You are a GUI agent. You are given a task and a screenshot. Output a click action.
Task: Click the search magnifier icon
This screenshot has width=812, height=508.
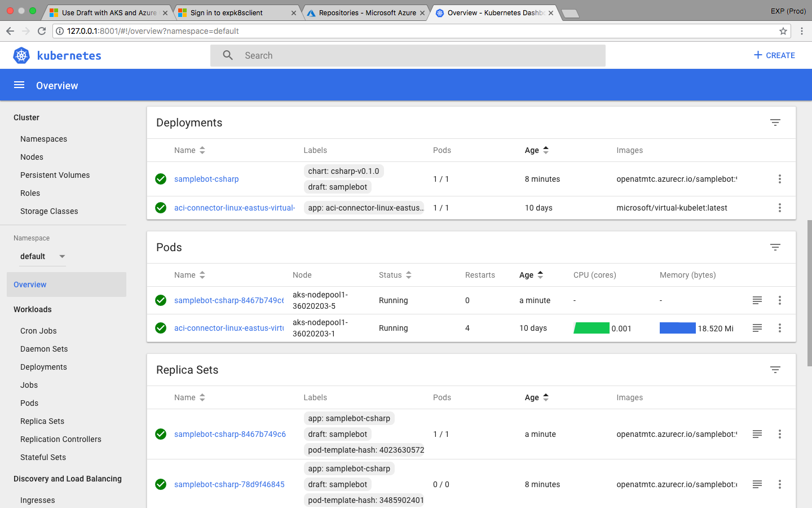(x=228, y=55)
